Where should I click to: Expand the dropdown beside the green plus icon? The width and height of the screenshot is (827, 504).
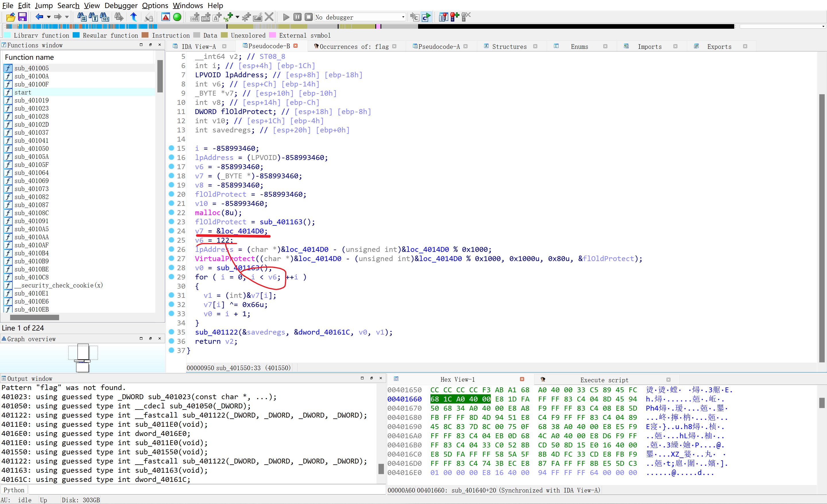[x=238, y=17]
